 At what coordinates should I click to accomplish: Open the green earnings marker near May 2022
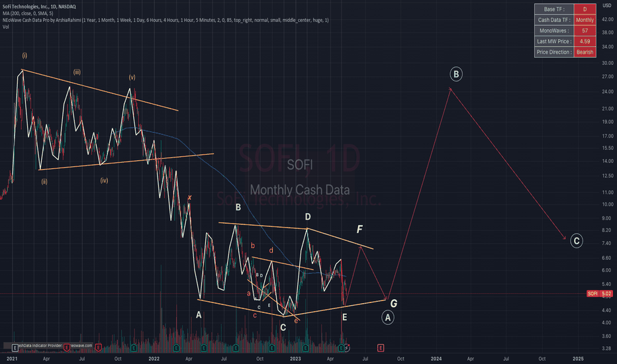[203, 348]
